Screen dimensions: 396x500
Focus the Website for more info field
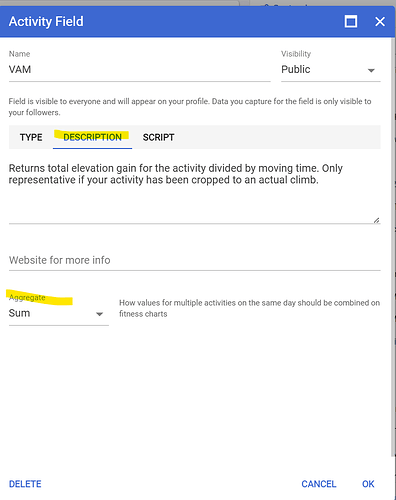tap(195, 260)
